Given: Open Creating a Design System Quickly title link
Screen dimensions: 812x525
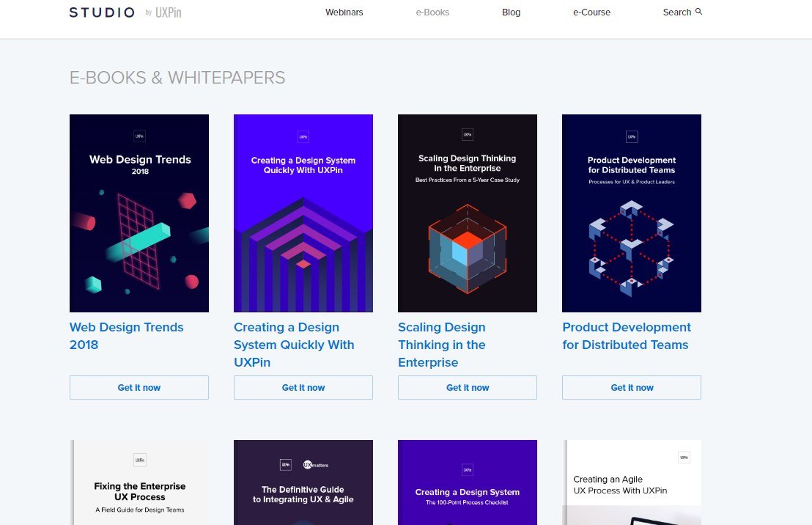Looking at the screenshot, I should (294, 345).
